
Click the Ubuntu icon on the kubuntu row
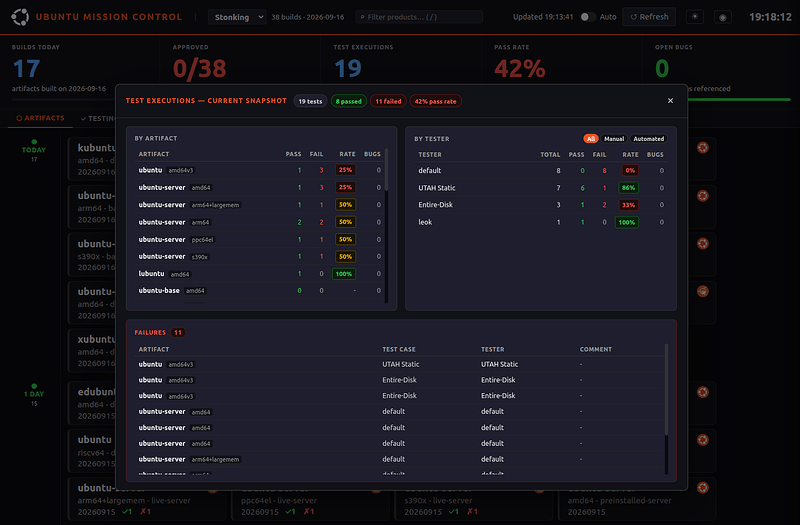tap(703, 148)
